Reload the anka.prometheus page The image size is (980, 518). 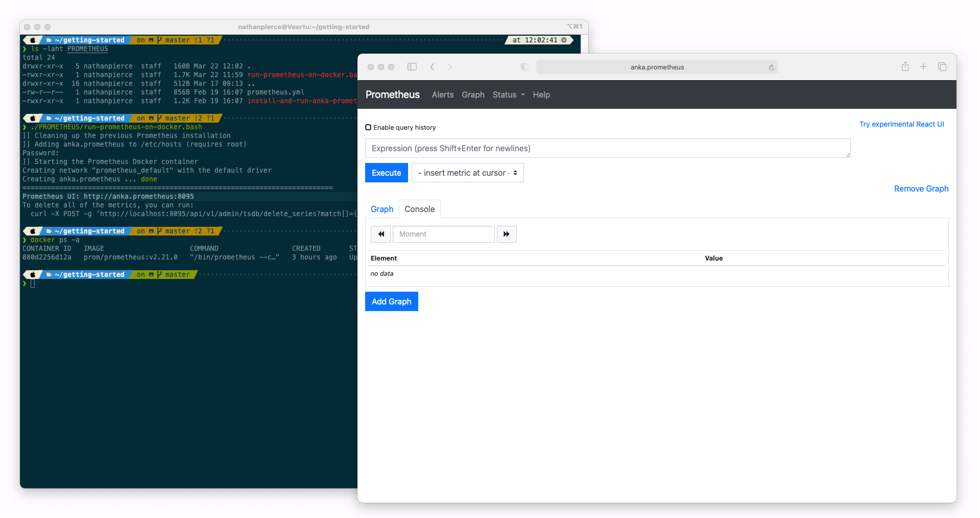pyautogui.click(x=771, y=67)
